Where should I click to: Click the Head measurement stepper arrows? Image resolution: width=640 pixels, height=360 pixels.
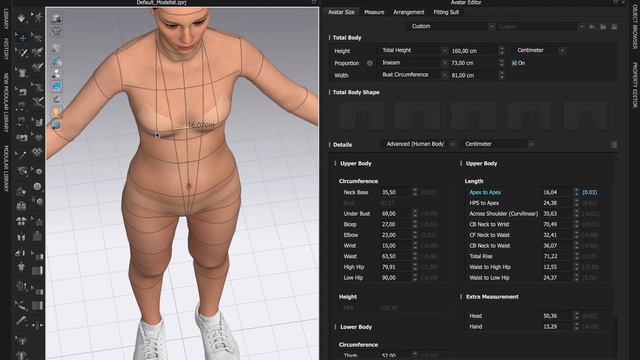576,316
